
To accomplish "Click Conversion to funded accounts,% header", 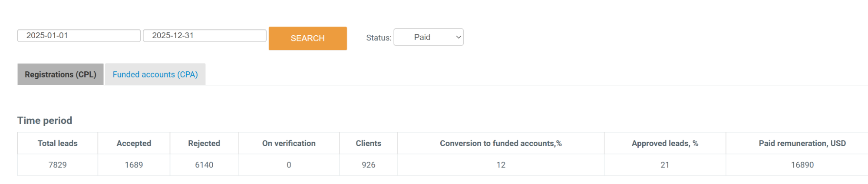I will coord(501,143).
